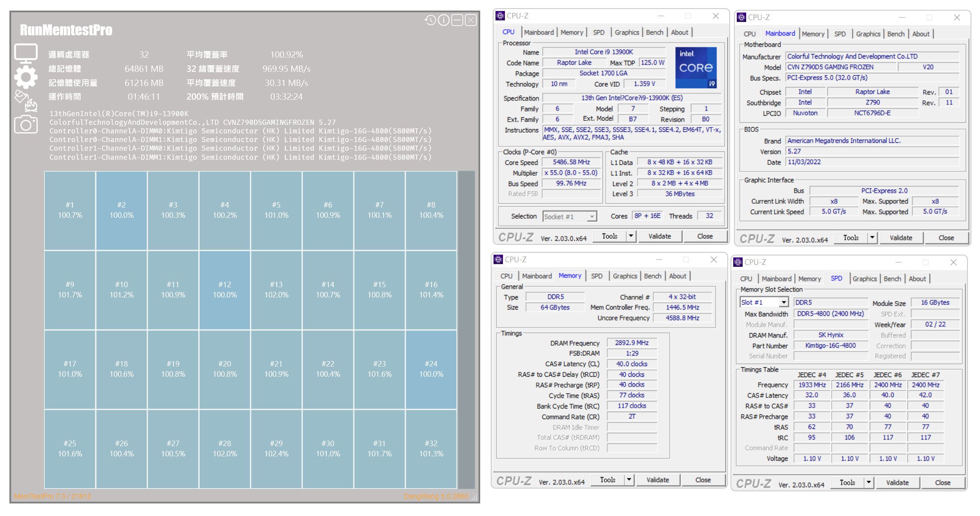
Task: Click the CPU-Z app icon in Memory window
Action: tap(498, 259)
